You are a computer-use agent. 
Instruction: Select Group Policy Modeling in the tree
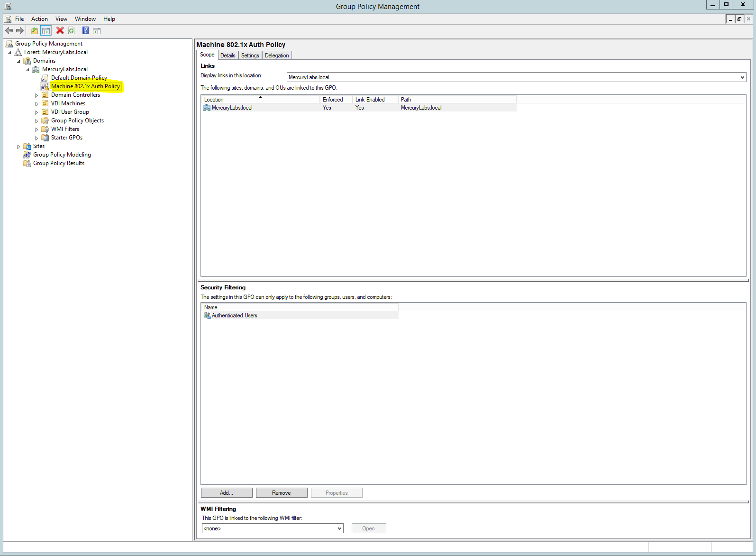(62, 155)
